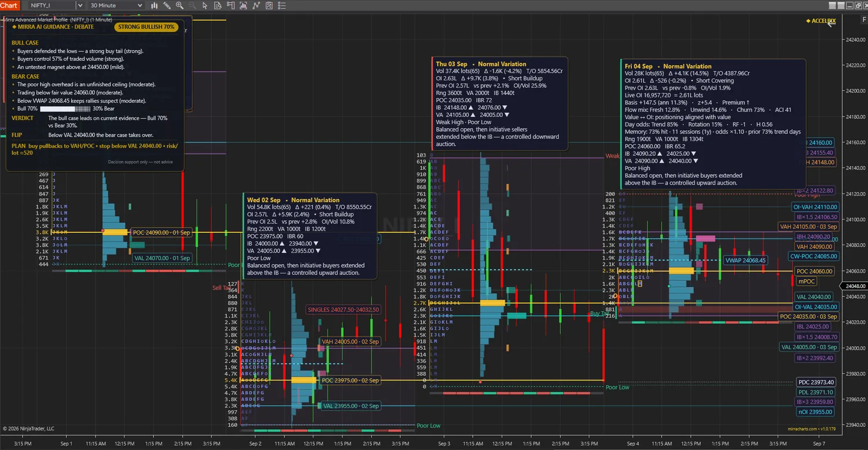Click the POC 24060.00 price label
The image size is (868, 450).
point(814,271)
